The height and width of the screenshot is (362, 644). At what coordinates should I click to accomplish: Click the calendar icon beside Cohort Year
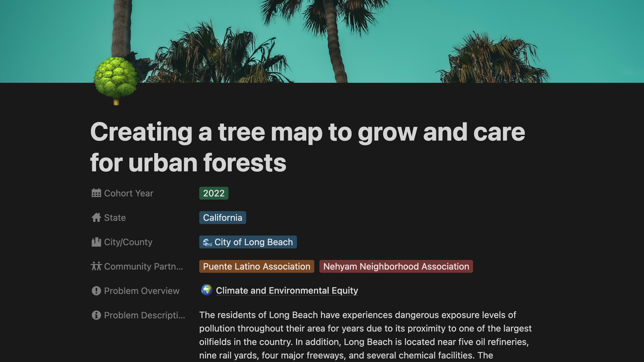coord(96,193)
